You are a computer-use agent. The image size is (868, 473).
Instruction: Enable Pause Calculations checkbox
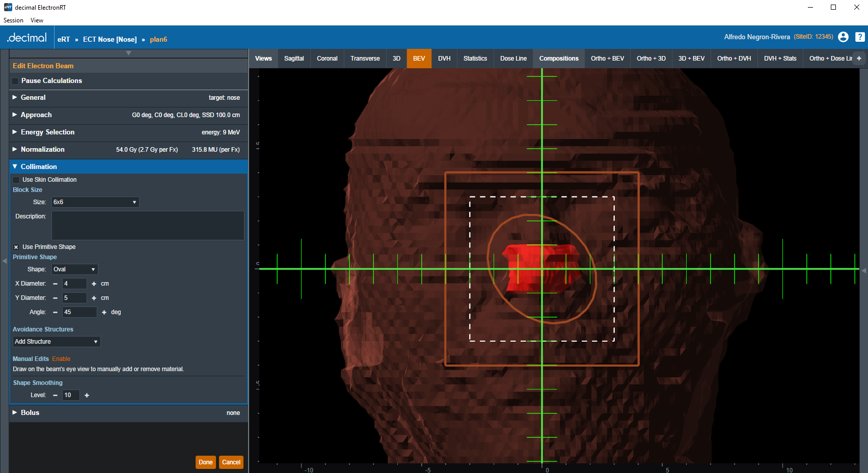tap(15, 81)
